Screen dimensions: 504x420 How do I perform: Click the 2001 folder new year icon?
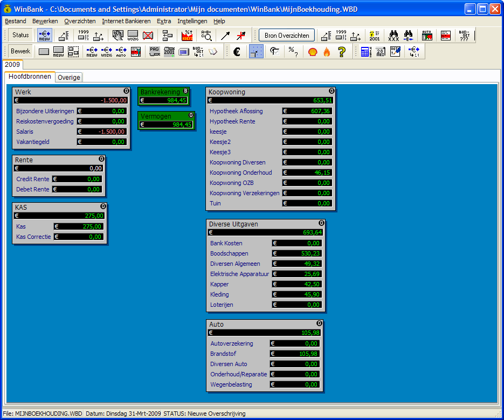tap(169, 51)
